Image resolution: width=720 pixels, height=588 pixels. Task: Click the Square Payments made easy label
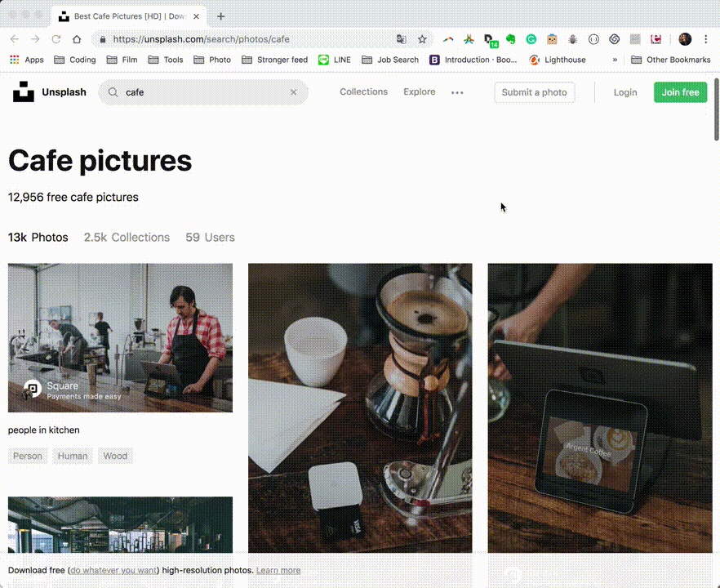pos(83,390)
